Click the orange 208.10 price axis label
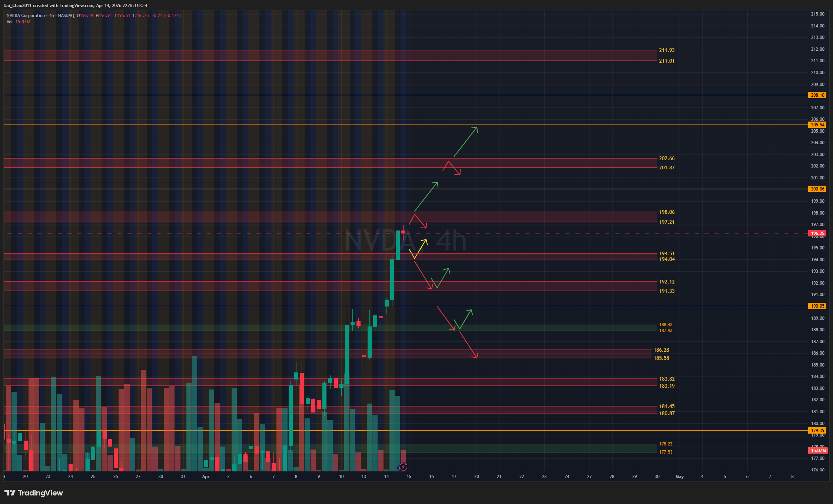The image size is (833, 504). 817,95
